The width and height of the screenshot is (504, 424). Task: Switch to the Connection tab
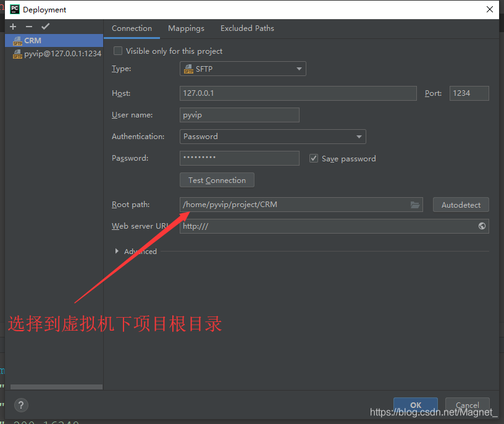[x=132, y=28]
